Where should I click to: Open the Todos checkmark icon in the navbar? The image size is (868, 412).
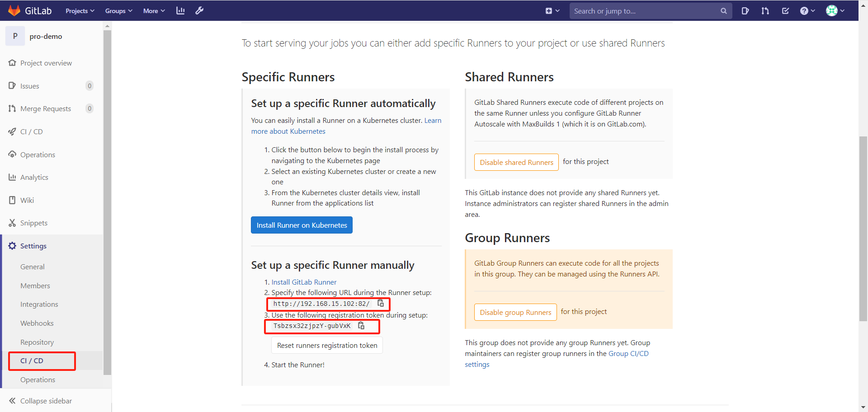[785, 10]
